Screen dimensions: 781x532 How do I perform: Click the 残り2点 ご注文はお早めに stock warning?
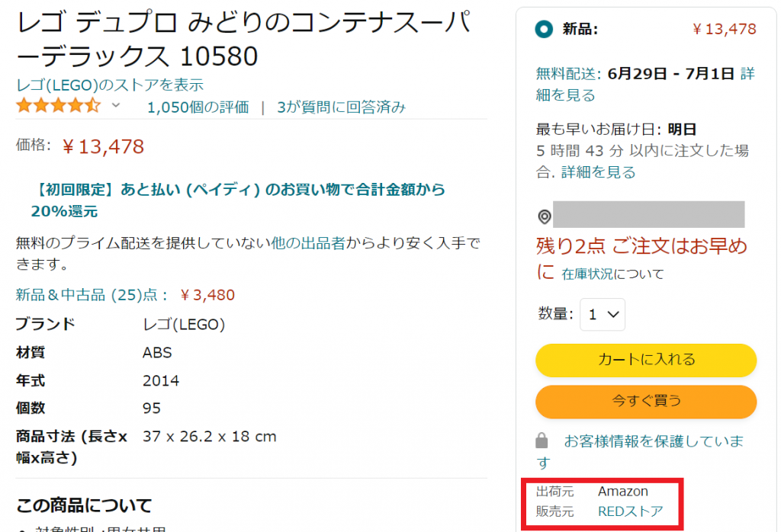tap(641, 258)
